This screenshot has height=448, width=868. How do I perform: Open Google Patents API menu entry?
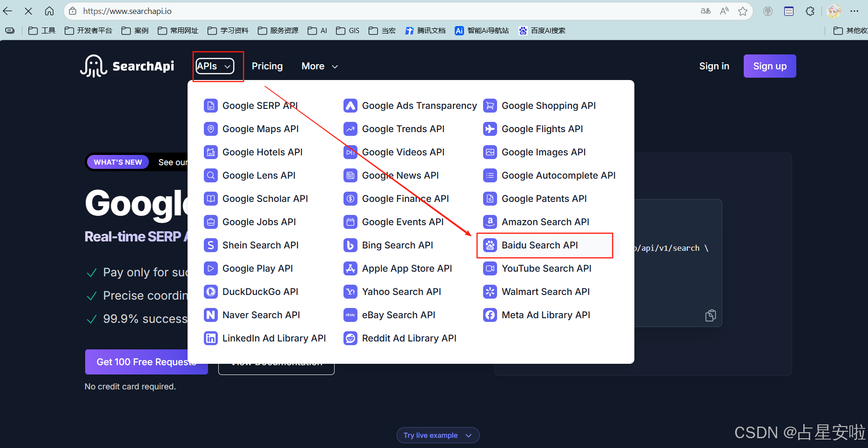(535, 199)
